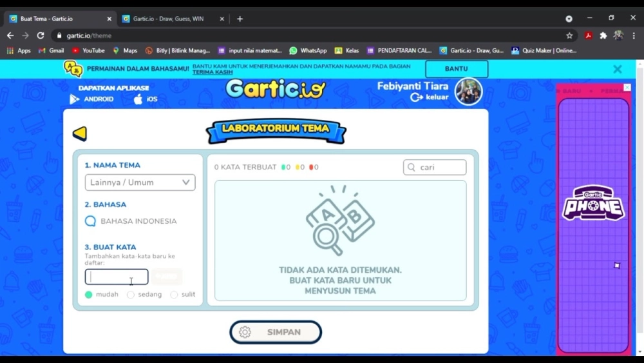644x363 pixels.
Task: Select the sulit difficulty radio
Action: (174, 295)
